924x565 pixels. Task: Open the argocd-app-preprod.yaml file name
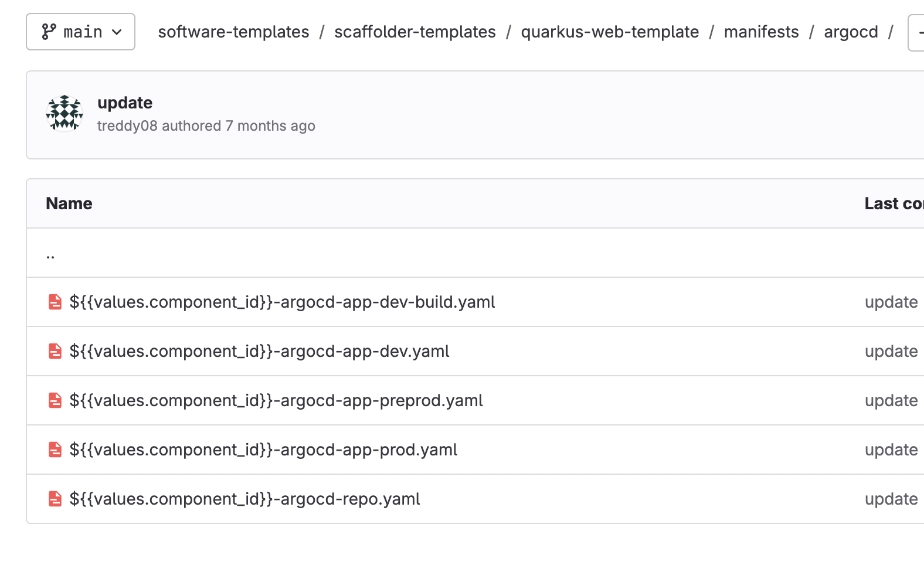pyautogui.click(x=276, y=400)
